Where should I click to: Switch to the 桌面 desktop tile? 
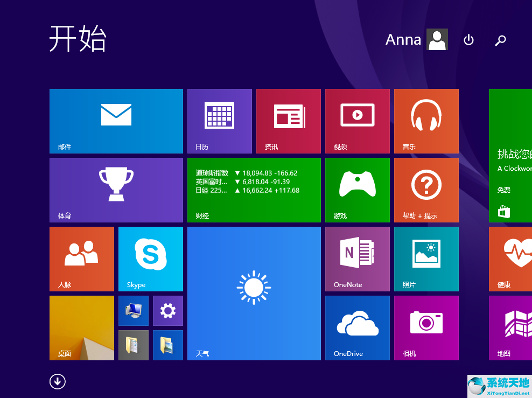(x=81, y=327)
